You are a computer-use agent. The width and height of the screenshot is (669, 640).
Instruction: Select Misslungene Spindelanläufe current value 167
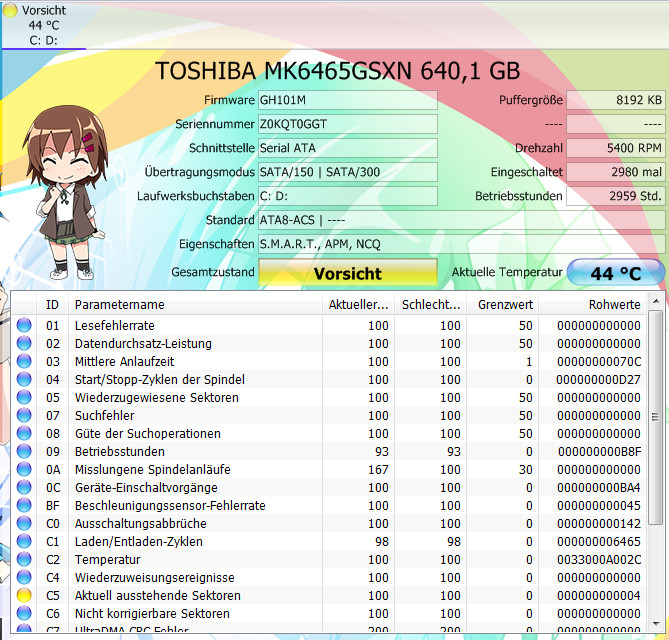tap(378, 470)
